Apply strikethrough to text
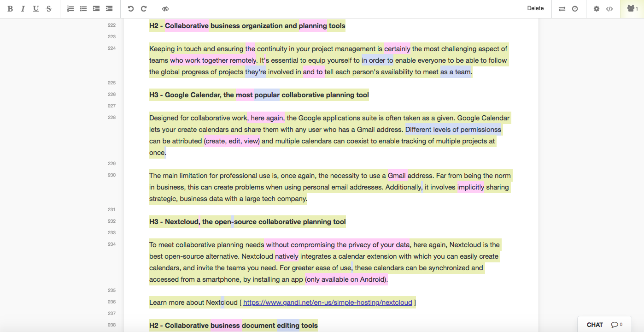This screenshot has width=644, height=332. coord(49,9)
